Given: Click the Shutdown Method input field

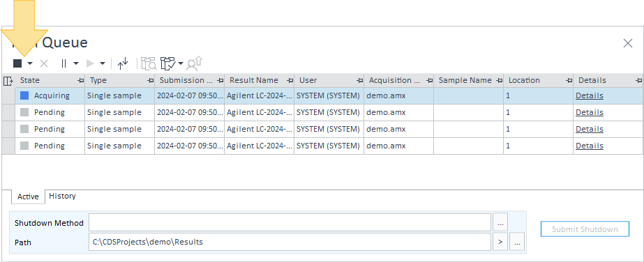Looking at the screenshot, I should pos(290,223).
